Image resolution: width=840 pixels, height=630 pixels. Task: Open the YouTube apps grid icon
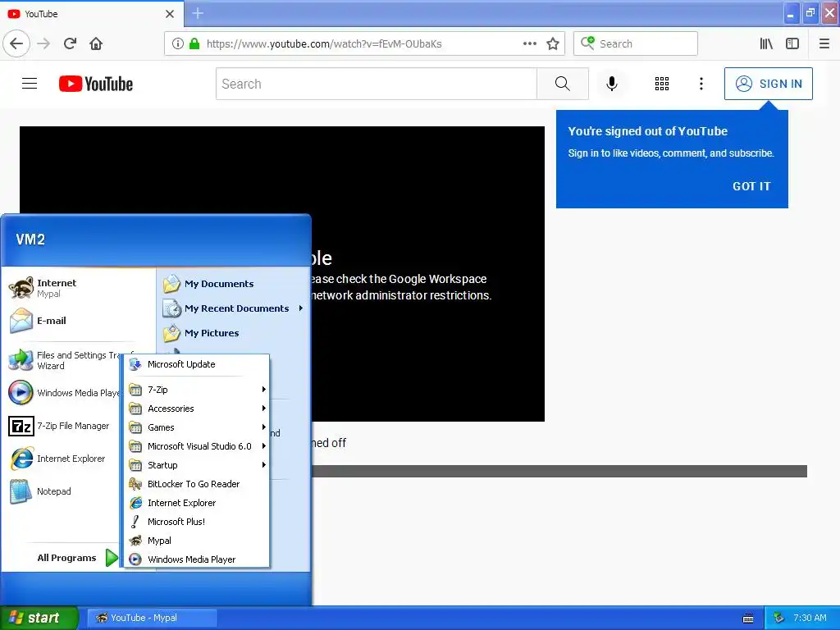(x=662, y=84)
